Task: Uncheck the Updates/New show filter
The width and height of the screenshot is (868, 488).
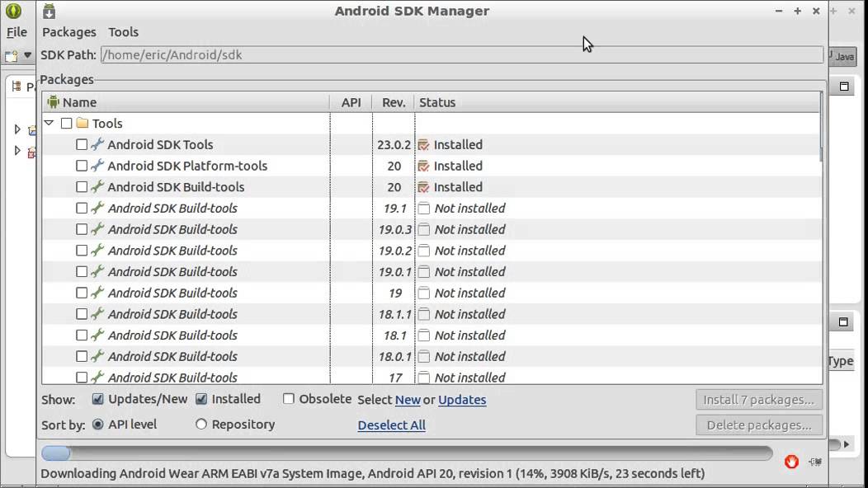Action: point(97,399)
